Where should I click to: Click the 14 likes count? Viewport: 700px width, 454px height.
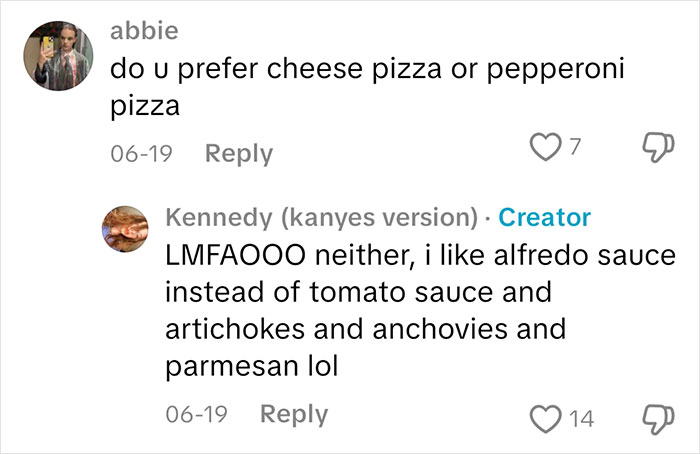point(581,419)
